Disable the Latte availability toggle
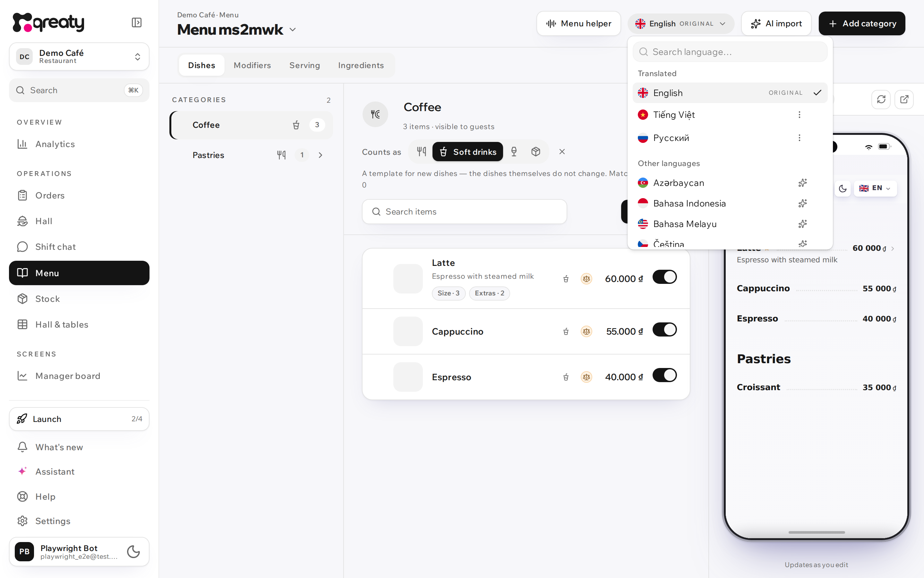Screen dimensions: 924x578 tap(664, 277)
